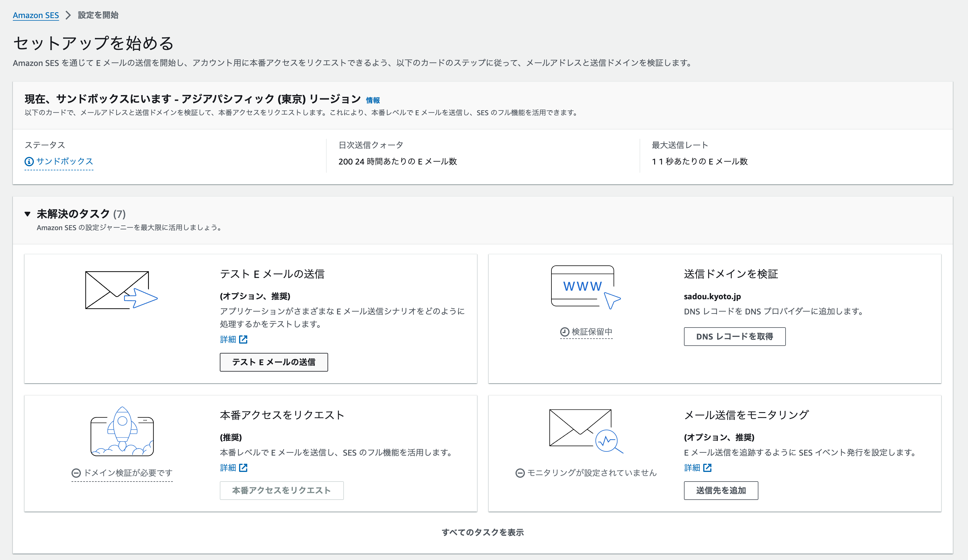
Task: Click the envelope with arrow illustration
Action: pyautogui.click(x=121, y=290)
